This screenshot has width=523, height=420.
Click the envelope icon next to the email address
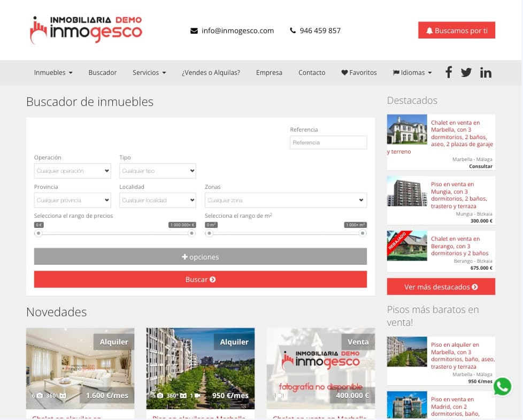(x=194, y=30)
